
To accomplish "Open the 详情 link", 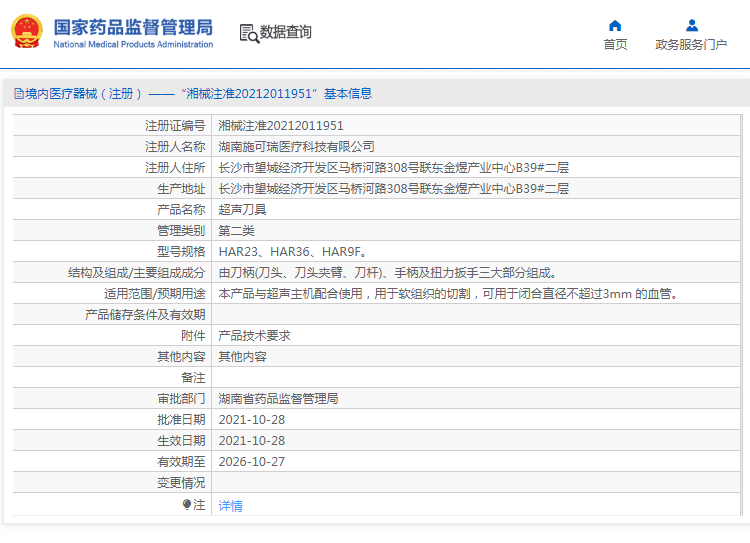I will pyautogui.click(x=231, y=506).
